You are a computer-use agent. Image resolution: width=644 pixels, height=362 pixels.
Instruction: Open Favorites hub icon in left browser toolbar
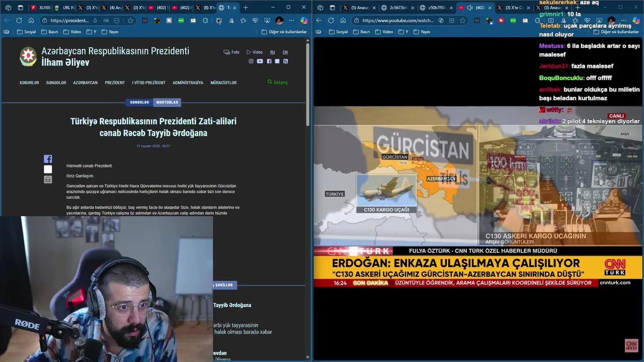[243, 20]
